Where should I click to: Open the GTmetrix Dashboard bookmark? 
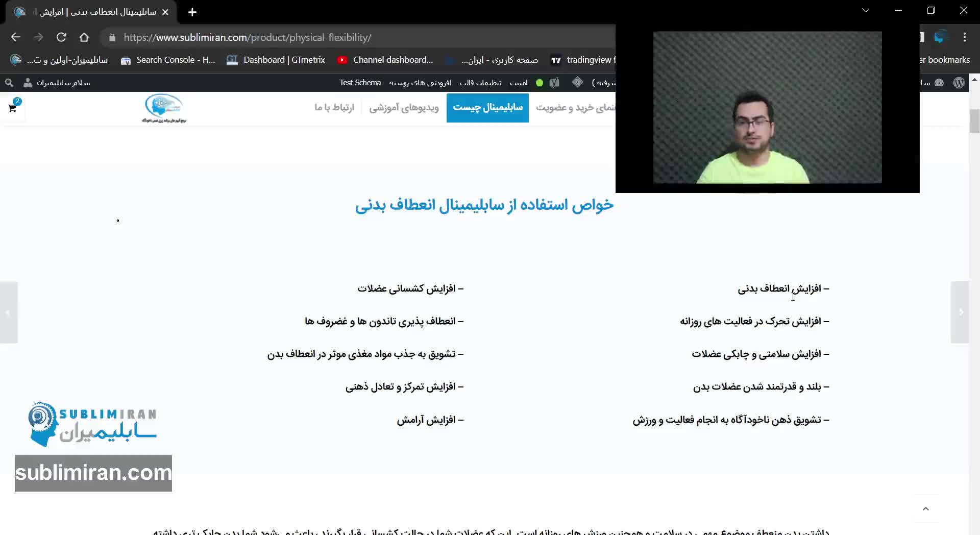276,60
